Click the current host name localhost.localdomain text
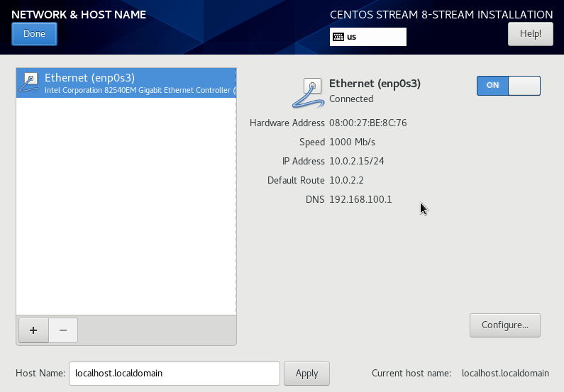This screenshot has height=392, width=564. tap(505, 373)
